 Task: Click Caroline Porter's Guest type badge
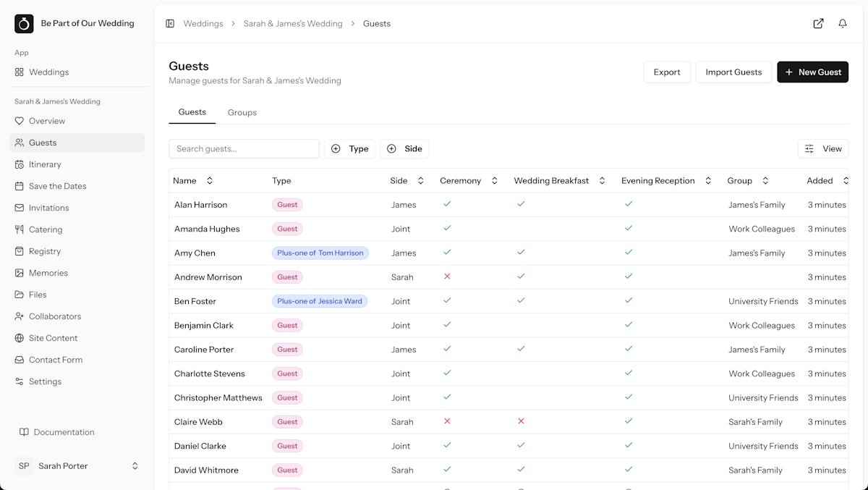(287, 350)
